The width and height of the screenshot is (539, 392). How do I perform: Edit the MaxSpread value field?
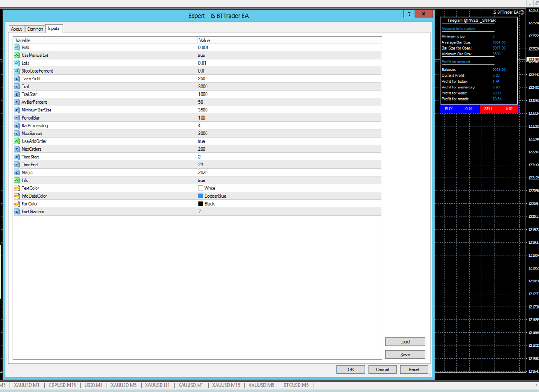click(x=289, y=134)
